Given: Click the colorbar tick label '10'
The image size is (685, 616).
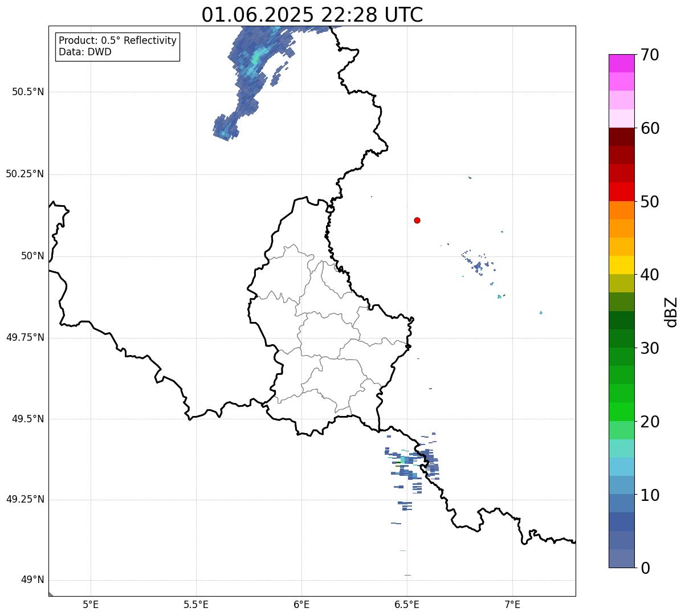Looking at the screenshot, I should click(650, 495).
